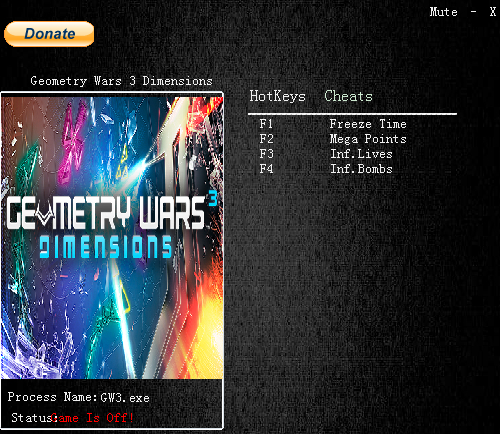
Task: Select the Cheats column header
Action: pyautogui.click(x=348, y=96)
